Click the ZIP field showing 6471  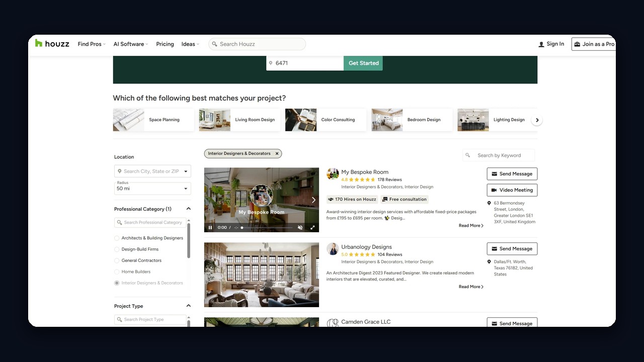click(305, 63)
